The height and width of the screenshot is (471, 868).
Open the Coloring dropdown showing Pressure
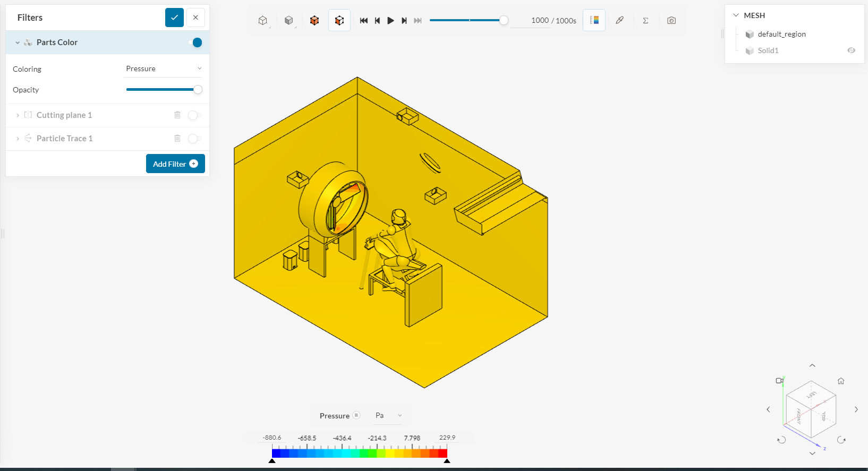(x=163, y=68)
